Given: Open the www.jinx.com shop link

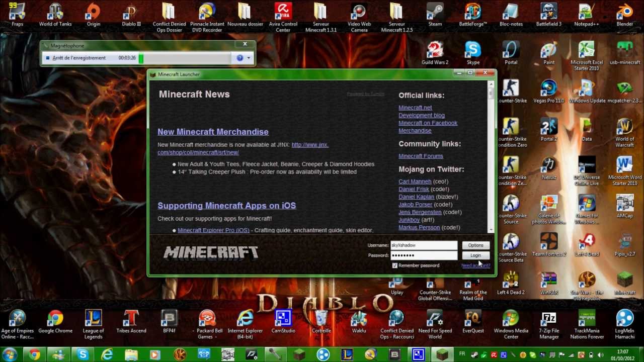Looking at the screenshot, I should (x=243, y=148).
